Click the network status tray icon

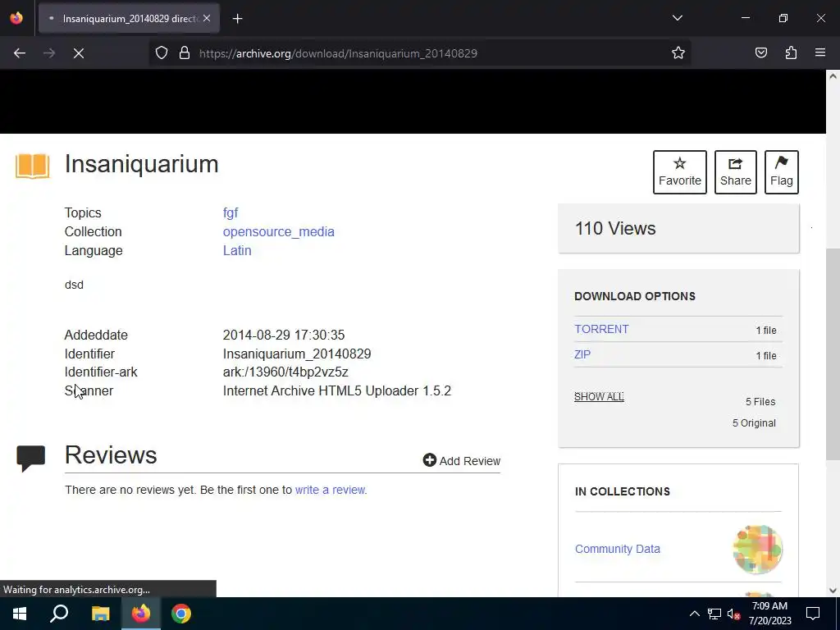714,614
